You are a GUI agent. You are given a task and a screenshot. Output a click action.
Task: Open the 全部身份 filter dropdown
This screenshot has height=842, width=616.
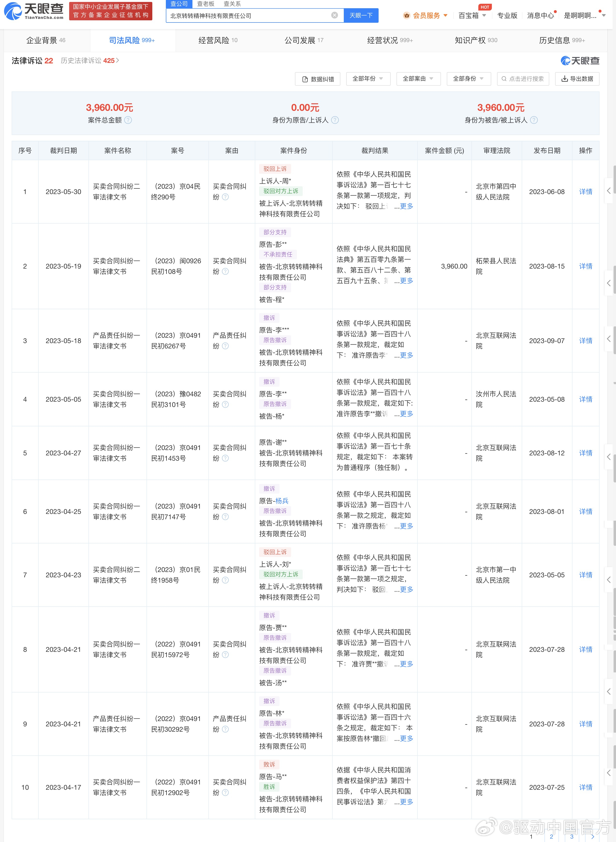click(x=469, y=79)
